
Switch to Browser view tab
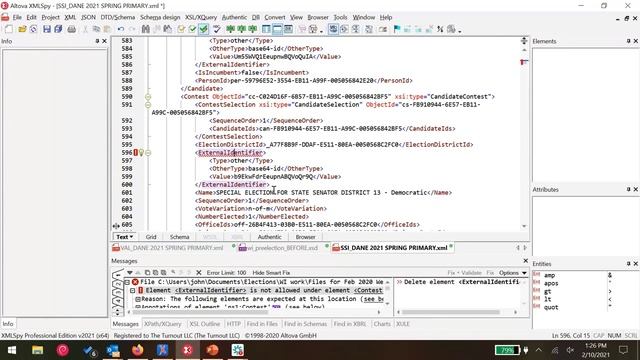(x=305, y=237)
